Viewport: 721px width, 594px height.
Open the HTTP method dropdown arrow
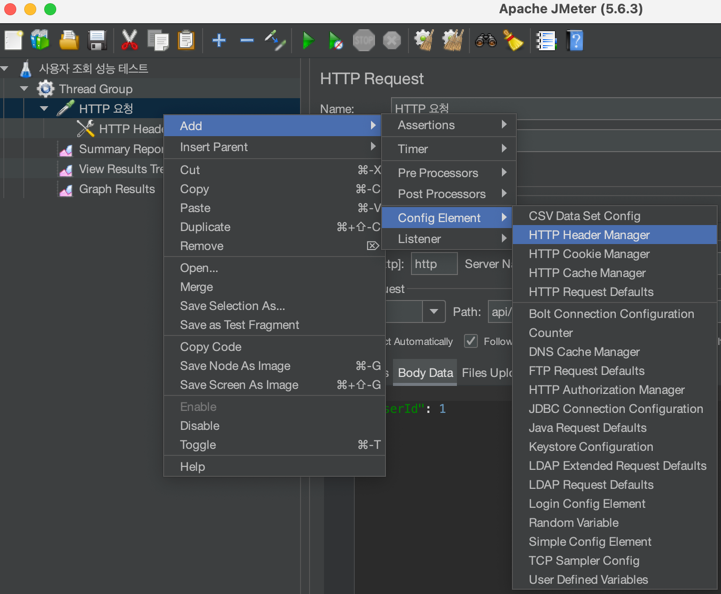pos(434,312)
